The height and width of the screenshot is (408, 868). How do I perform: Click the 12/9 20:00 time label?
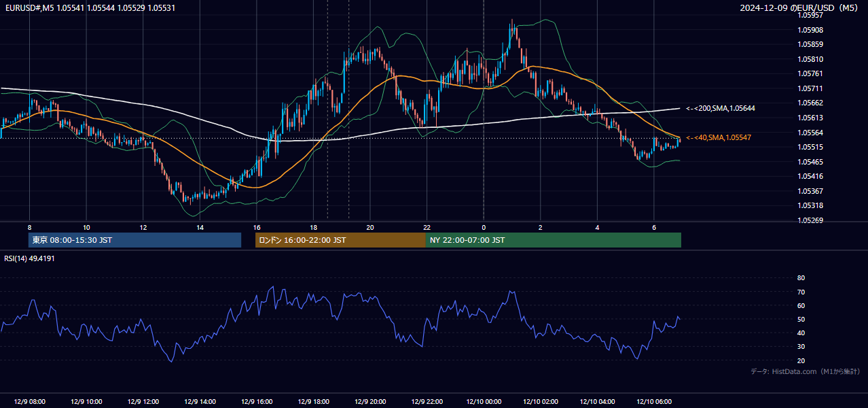(370, 402)
